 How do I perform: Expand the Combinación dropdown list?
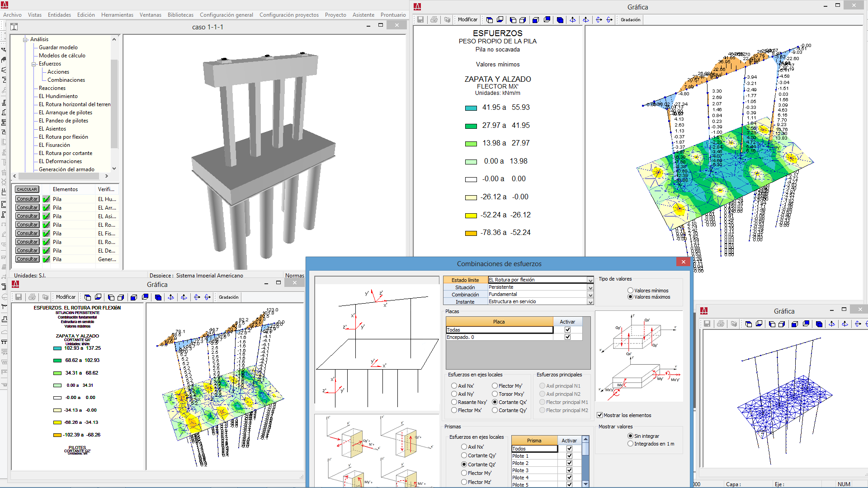pos(590,295)
